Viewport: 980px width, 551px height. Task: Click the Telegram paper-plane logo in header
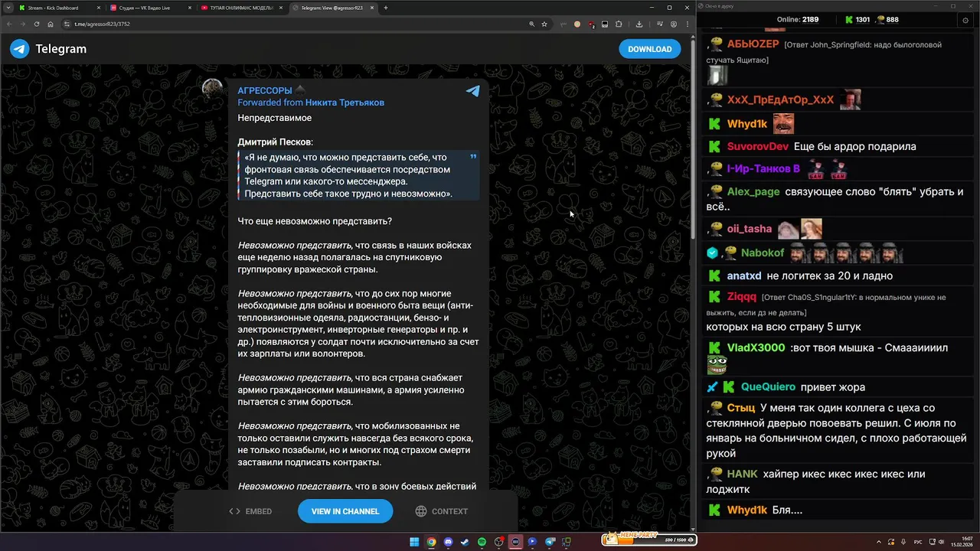point(19,49)
